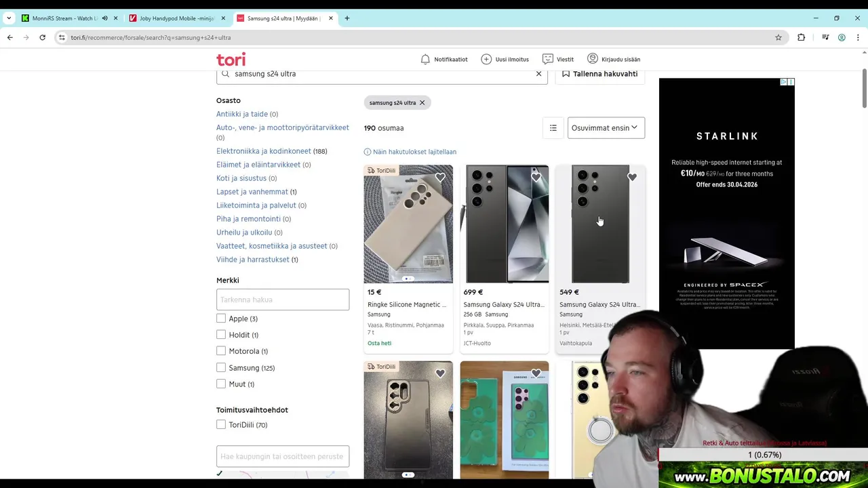
Task: Click the browser address bar
Action: click(x=420, y=37)
